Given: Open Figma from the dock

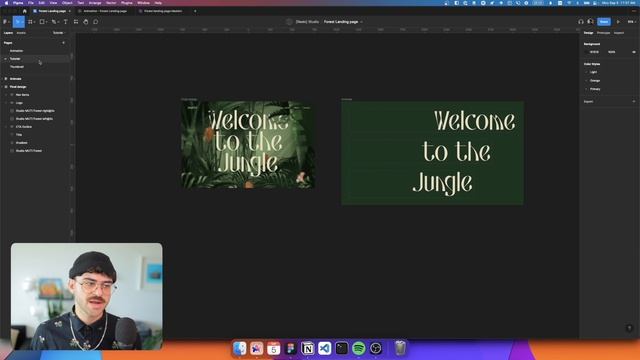Looking at the screenshot, I should (291, 348).
